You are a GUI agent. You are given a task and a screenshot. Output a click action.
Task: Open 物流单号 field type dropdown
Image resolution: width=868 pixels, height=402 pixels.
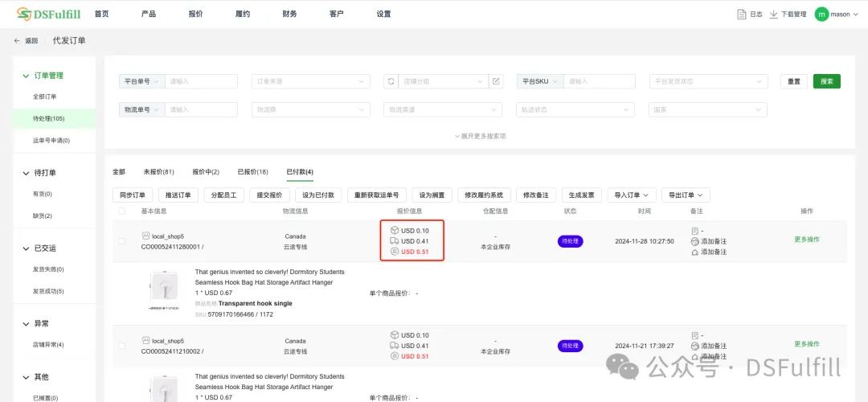pyautogui.click(x=141, y=109)
